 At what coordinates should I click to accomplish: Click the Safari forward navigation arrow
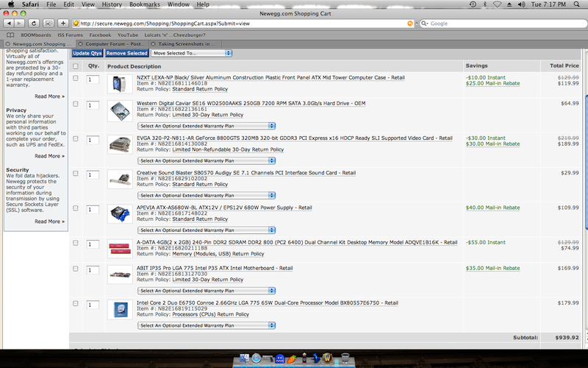point(19,24)
